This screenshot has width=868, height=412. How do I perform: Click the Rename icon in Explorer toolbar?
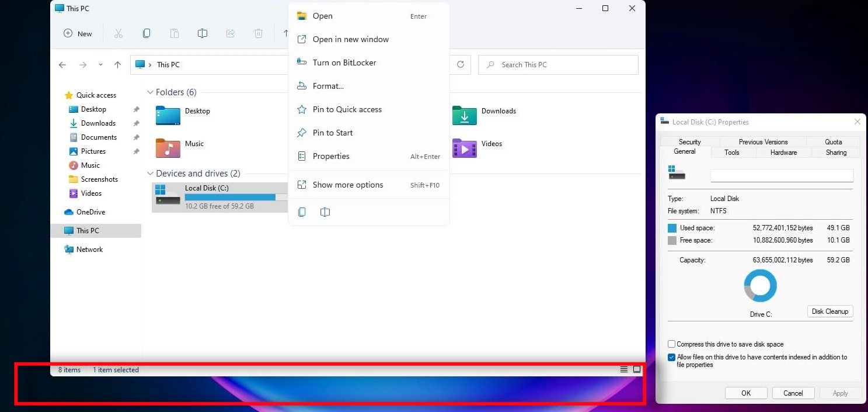(x=203, y=33)
